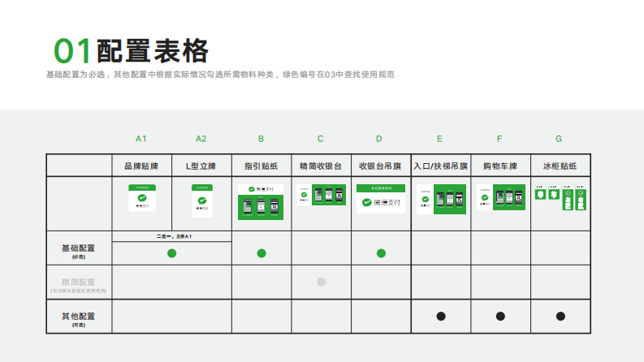This screenshot has height=362, width=644.
Task: Select the 指引贴纸 sticker image
Action: (261, 202)
